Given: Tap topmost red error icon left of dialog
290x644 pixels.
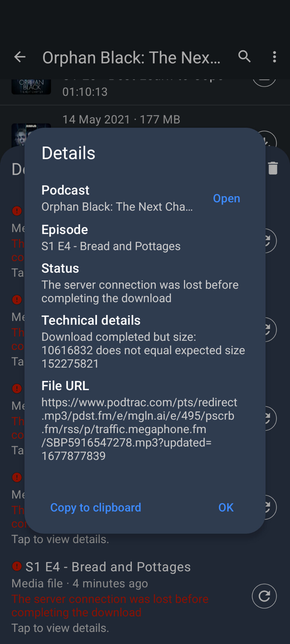Looking at the screenshot, I should pos(17,211).
